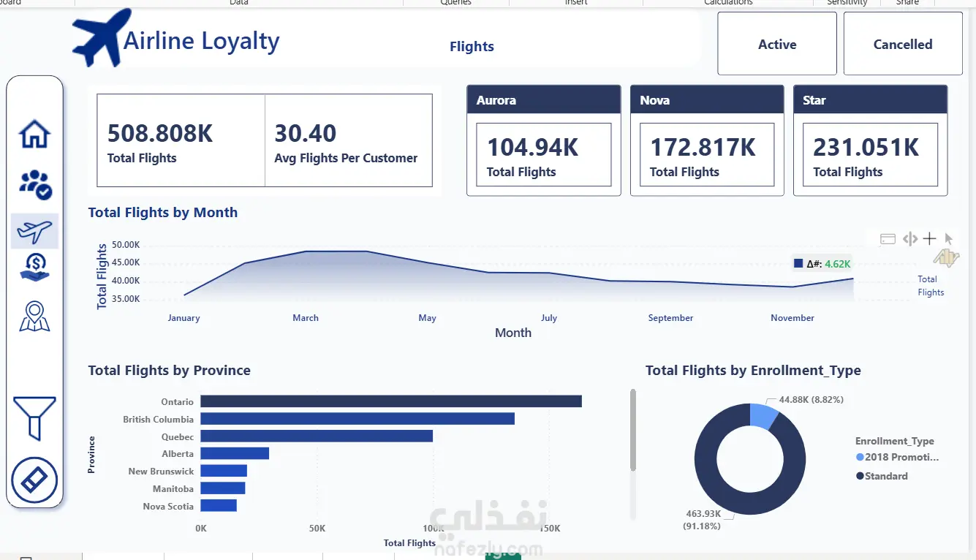The image size is (976, 560).
Task: Click the Flights page title
Action: [x=472, y=46]
